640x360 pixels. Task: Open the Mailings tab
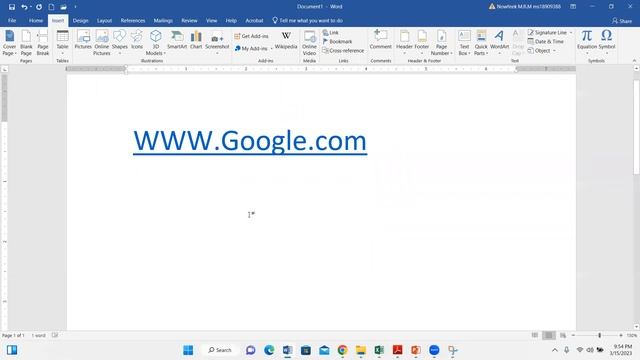(163, 20)
